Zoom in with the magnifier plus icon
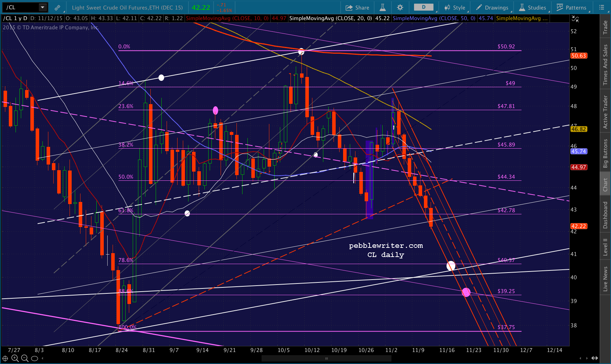Image resolution: width=611 pixels, height=364 pixels. point(15,358)
